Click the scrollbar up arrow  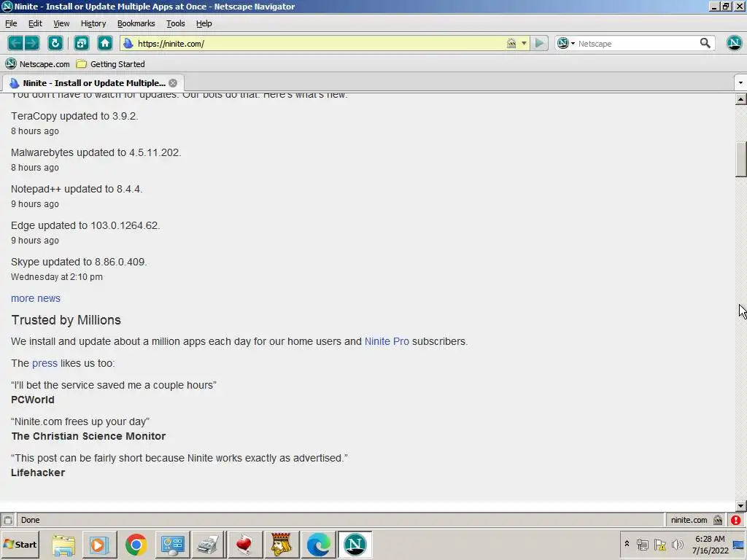click(741, 99)
